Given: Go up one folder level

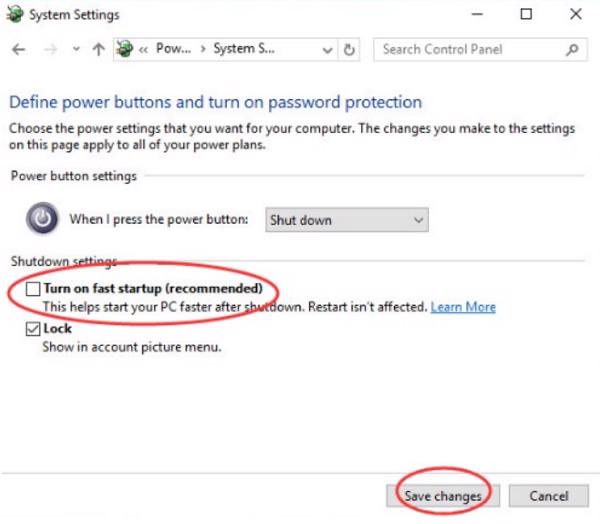Looking at the screenshot, I should point(98,49).
